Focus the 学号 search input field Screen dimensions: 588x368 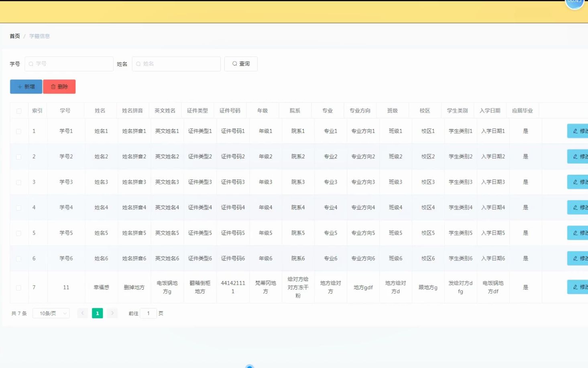tap(69, 64)
